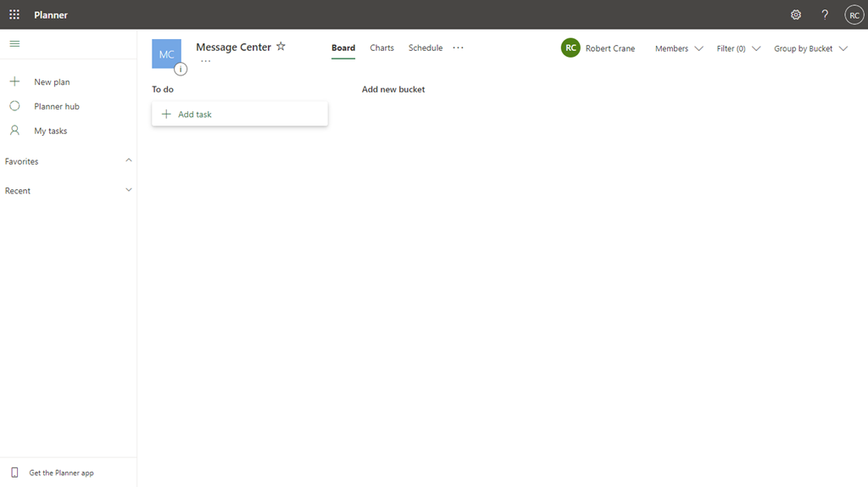Switch to the Charts tab
Screen dimensions: 868x487
pyautogui.click(x=381, y=48)
